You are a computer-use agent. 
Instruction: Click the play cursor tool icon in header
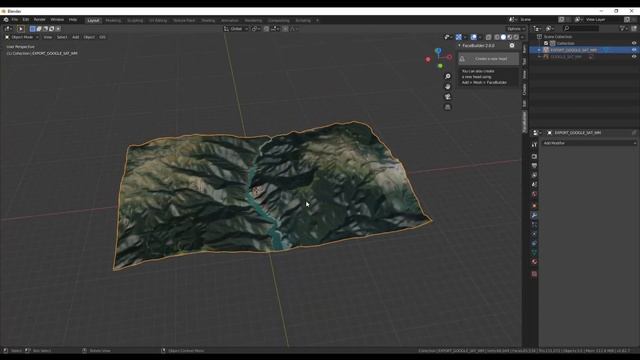tap(20, 29)
